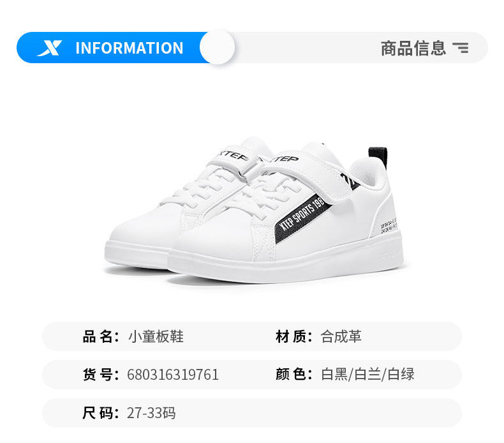Click the 材质 label
Screen dimensions: 504x443
(x=293, y=336)
